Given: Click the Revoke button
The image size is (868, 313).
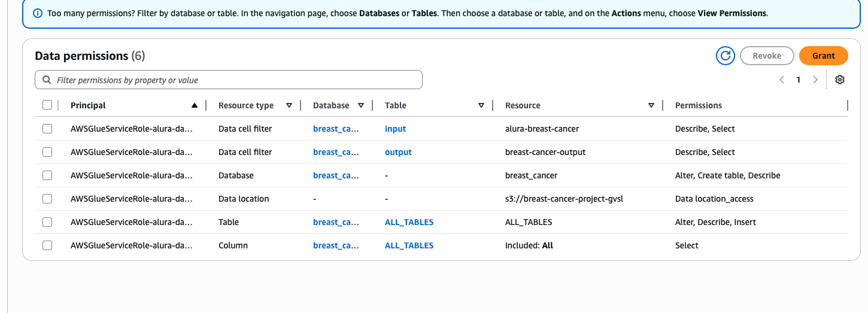Looking at the screenshot, I should pos(767,56).
